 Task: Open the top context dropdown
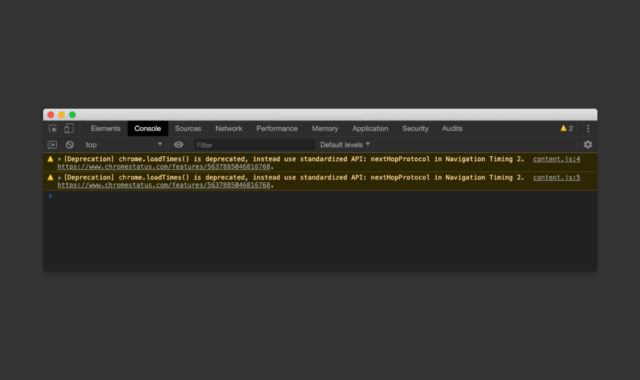(x=123, y=145)
